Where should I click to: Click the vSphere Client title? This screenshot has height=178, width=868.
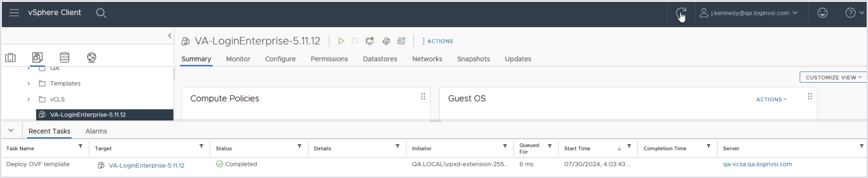55,13
